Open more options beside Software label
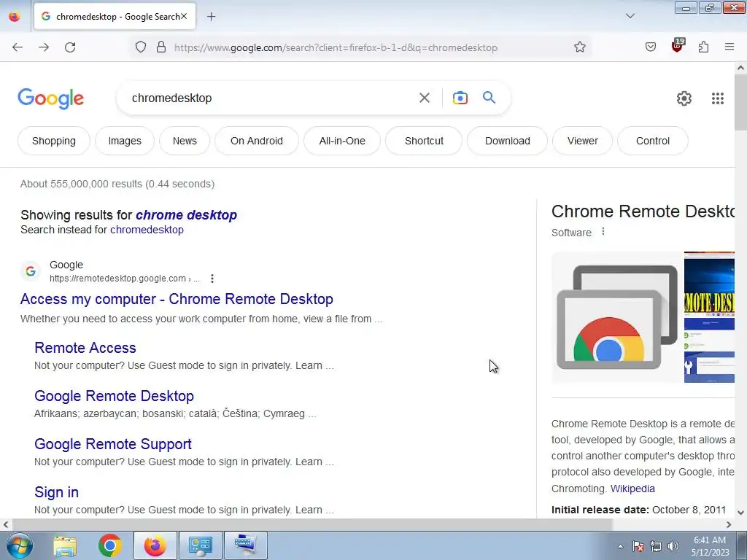The height and width of the screenshot is (560, 747). pos(603,231)
